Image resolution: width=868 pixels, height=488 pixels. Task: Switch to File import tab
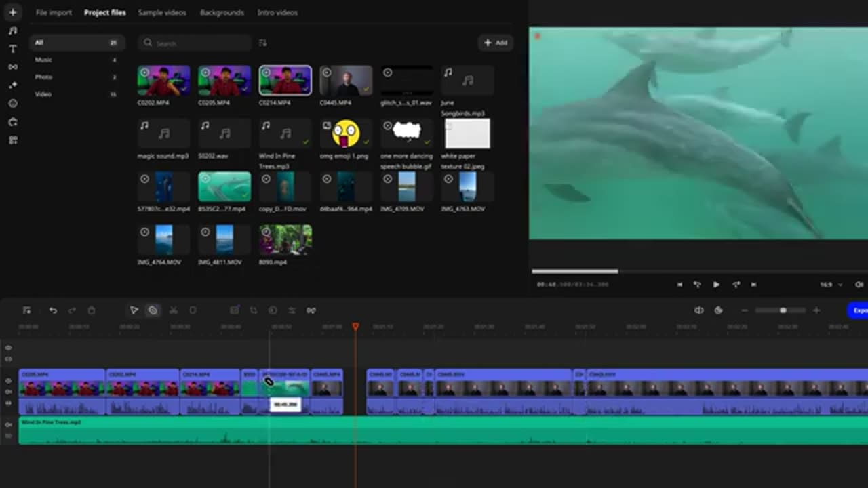[x=54, y=13]
